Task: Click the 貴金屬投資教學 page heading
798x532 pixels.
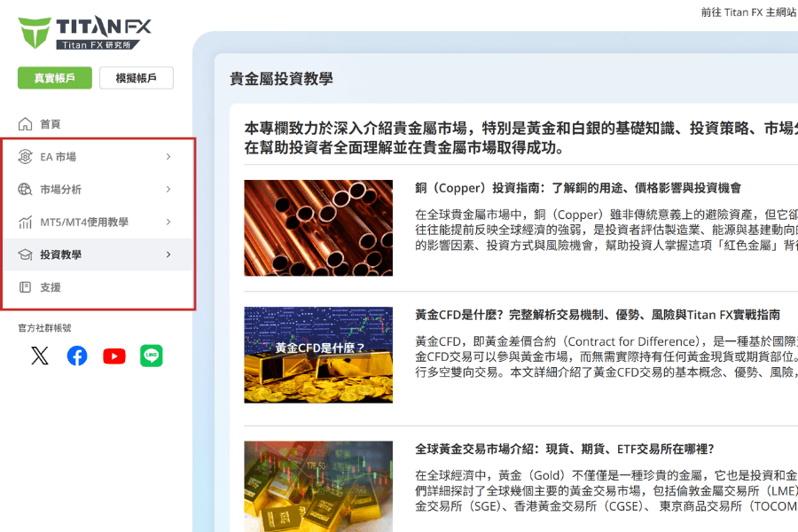Action: click(281, 78)
